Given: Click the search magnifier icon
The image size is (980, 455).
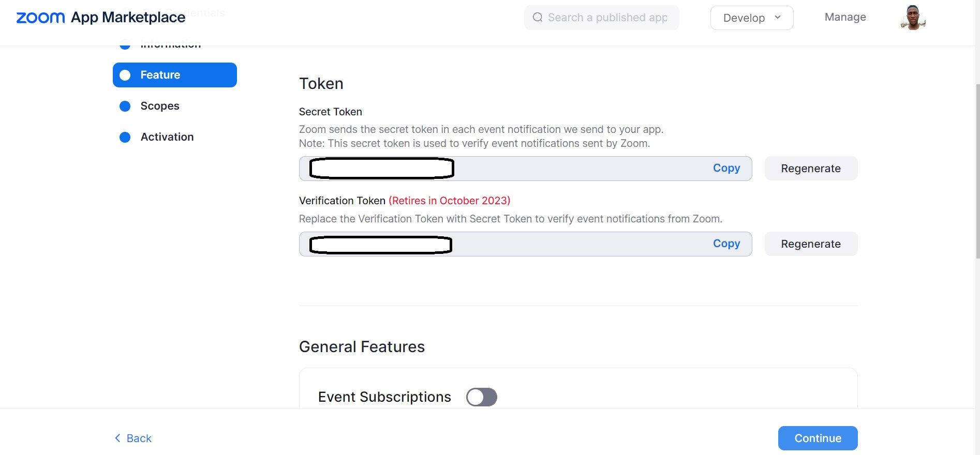Looking at the screenshot, I should pos(538,18).
